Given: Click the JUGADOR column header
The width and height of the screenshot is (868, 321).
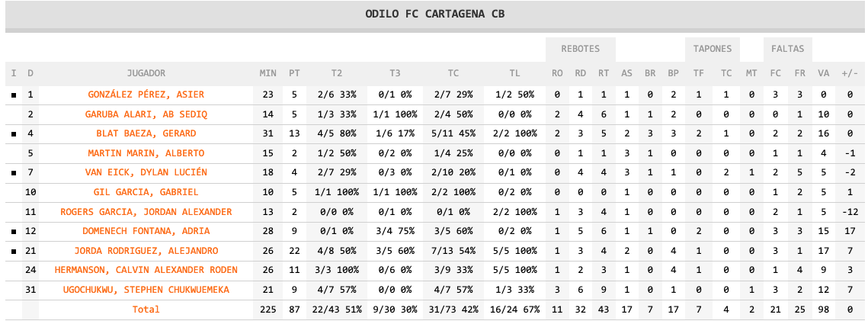Looking at the screenshot, I should [146, 73].
